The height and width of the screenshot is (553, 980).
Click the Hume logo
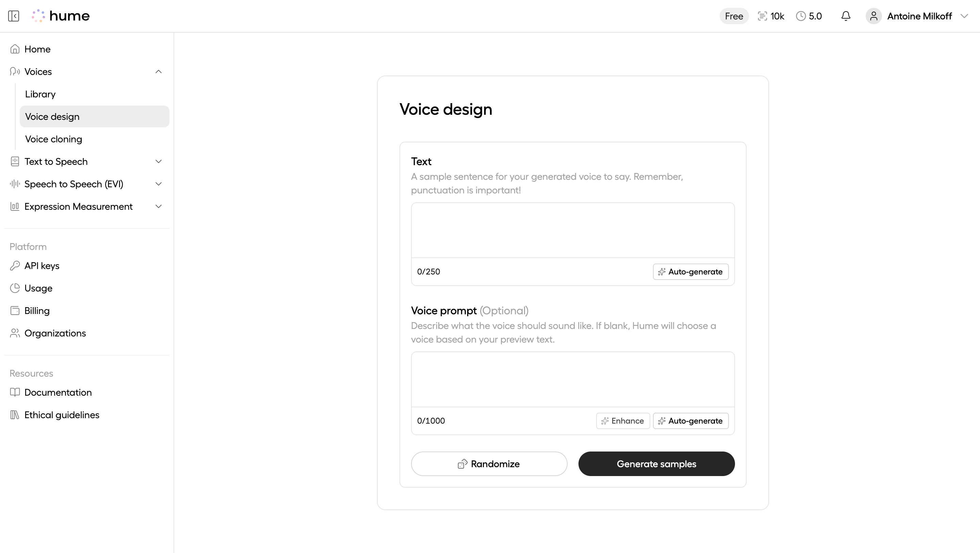click(x=61, y=16)
